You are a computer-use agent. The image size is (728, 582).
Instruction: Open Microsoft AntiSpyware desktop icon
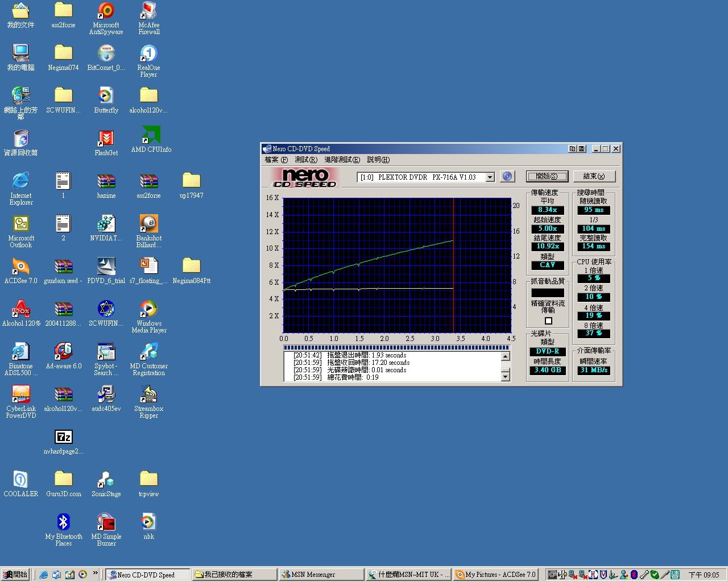106,18
